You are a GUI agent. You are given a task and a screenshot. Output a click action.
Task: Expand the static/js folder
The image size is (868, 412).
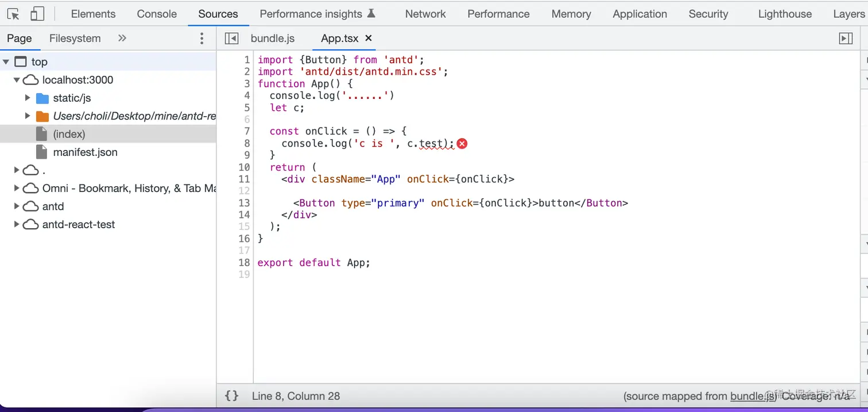(28, 98)
